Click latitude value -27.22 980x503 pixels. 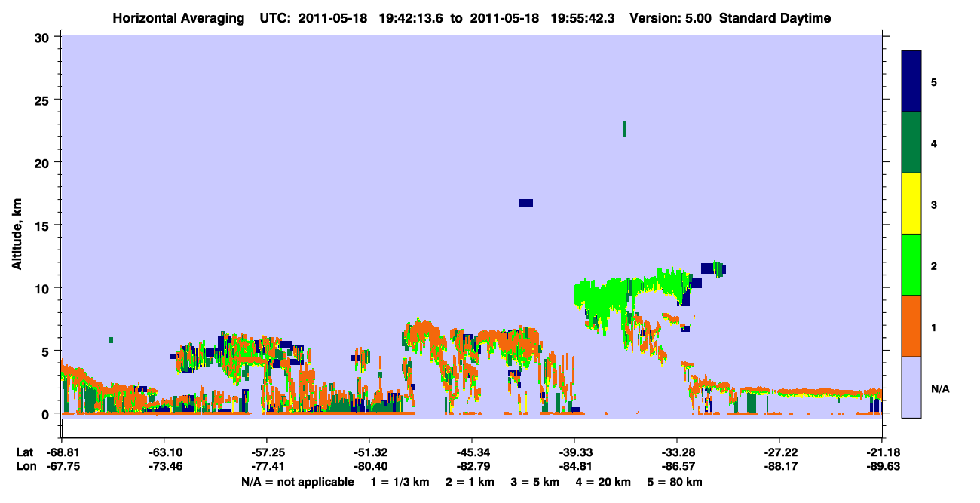click(779, 452)
